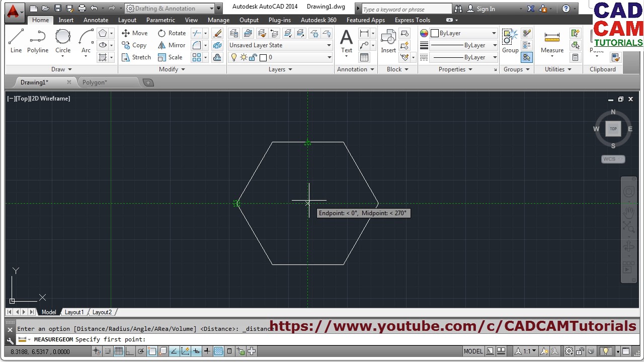The width and height of the screenshot is (644, 362).
Task: Select the Line drawing tool
Action: tap(16, 41)
